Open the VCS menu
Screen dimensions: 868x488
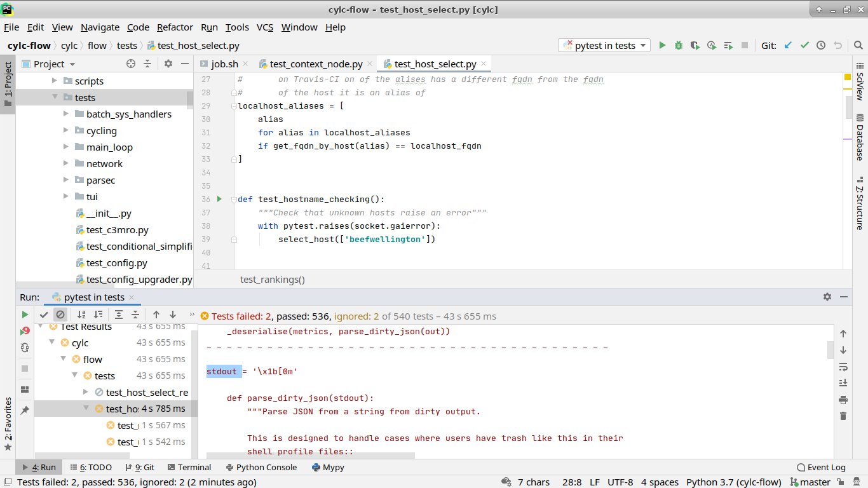265,27
